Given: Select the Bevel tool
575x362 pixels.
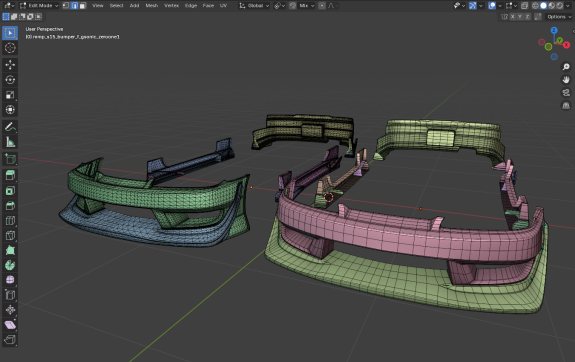Looking at the screenshot, I should (x=10, y=205).
